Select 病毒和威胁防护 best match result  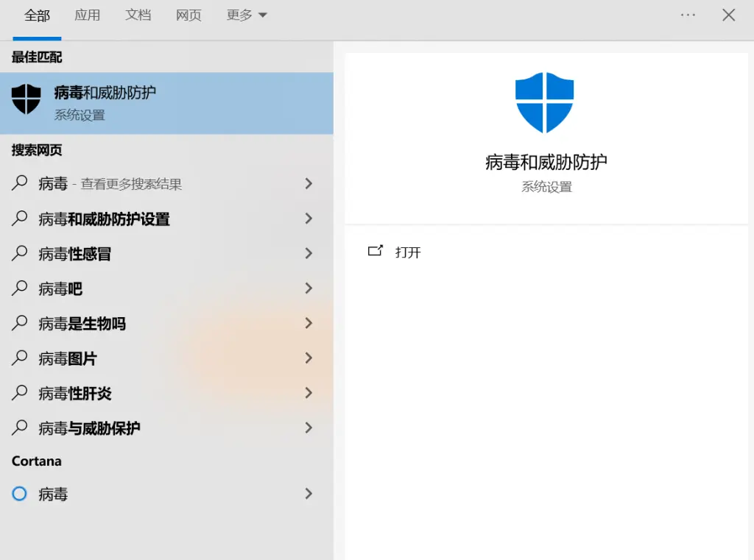[166, 103]
